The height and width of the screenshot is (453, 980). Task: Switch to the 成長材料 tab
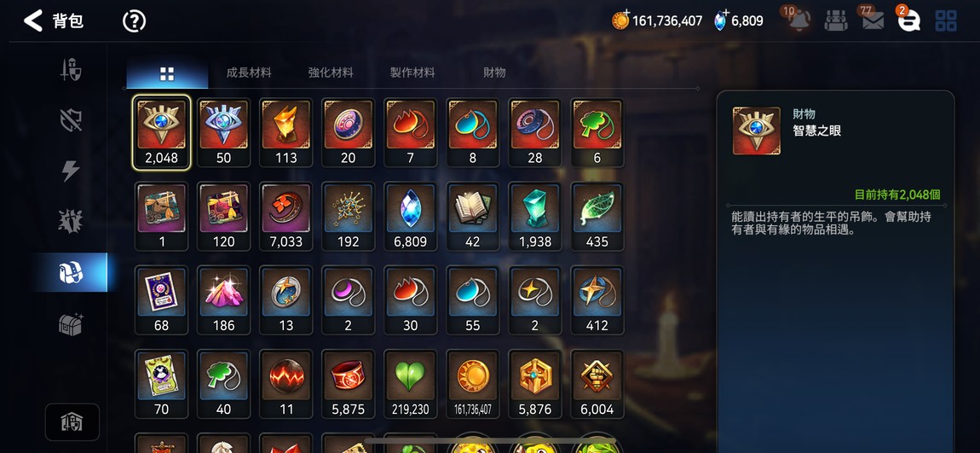click(x=249, y=73)
